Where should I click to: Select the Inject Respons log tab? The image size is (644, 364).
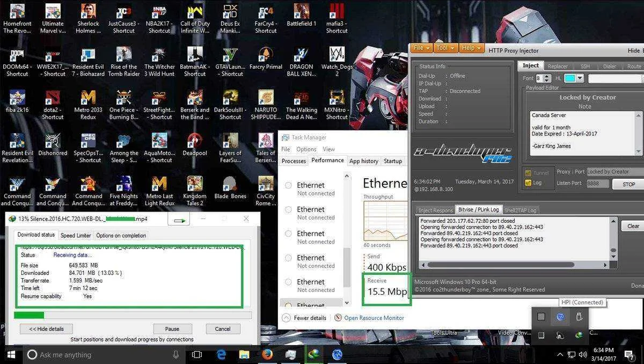[435, 210]
